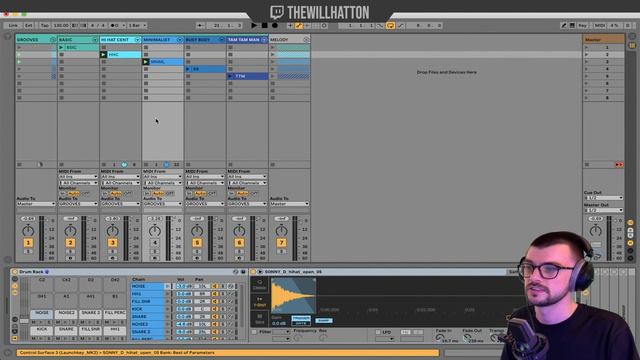Open the Audio To GROOVES dropdown on the BUSY BODY track
Image resolution: width=640 pixels, height=360 pixels.
coord(205,204)
